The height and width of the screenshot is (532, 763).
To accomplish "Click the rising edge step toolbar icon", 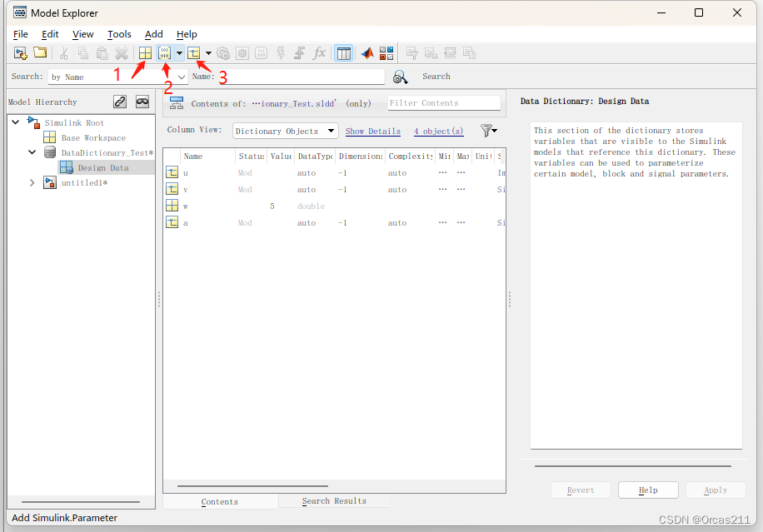I will [x=300, y=53].
